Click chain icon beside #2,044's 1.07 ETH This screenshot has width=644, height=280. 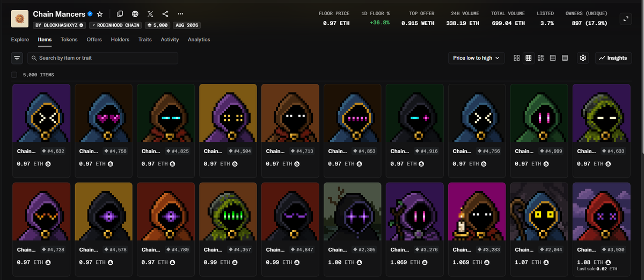click(x=546, y=262)
